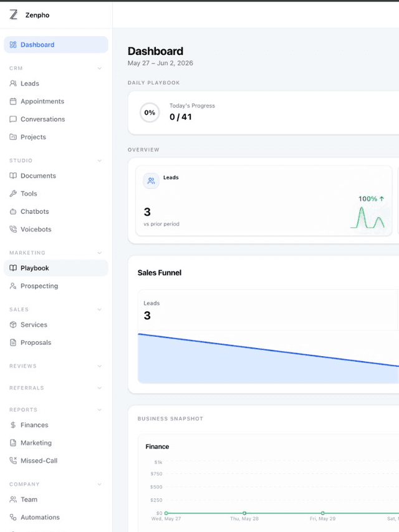399x532 pixels.
Task: Open the Team page
Action: tap(56, 500)
